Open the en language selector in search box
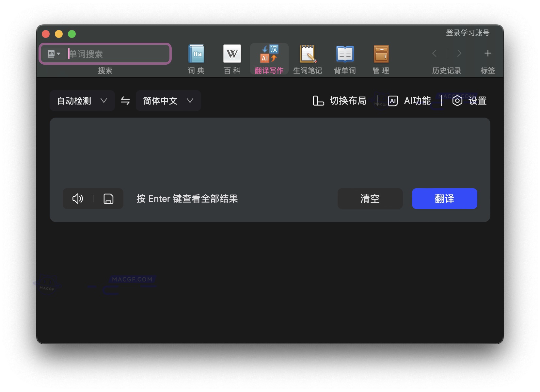The height and width of the screenshot is (392, 540). coord(54,54)
